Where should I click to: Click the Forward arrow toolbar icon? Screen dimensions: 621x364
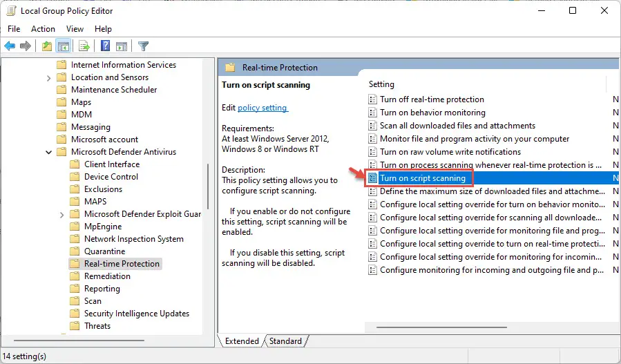26,46
